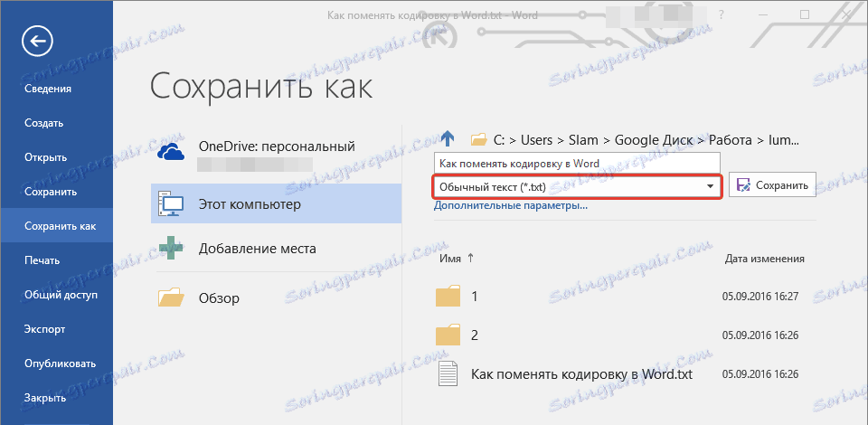Image resolution: width=868 pixels, height=425 pixels.
Task: Open the Создать menu item
Action: point(43,123)
